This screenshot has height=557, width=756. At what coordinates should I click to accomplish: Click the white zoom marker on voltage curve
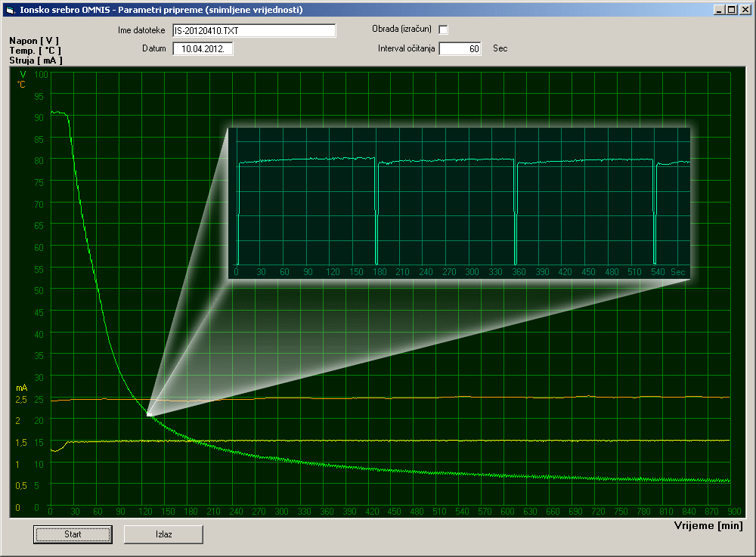(149, 414)
